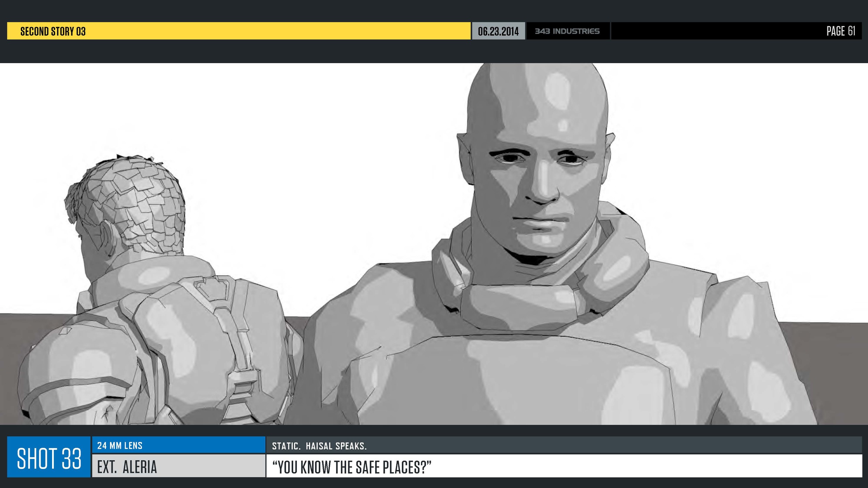
Task: Click the "PAGE 61" label
Action: tap(841, 31)
